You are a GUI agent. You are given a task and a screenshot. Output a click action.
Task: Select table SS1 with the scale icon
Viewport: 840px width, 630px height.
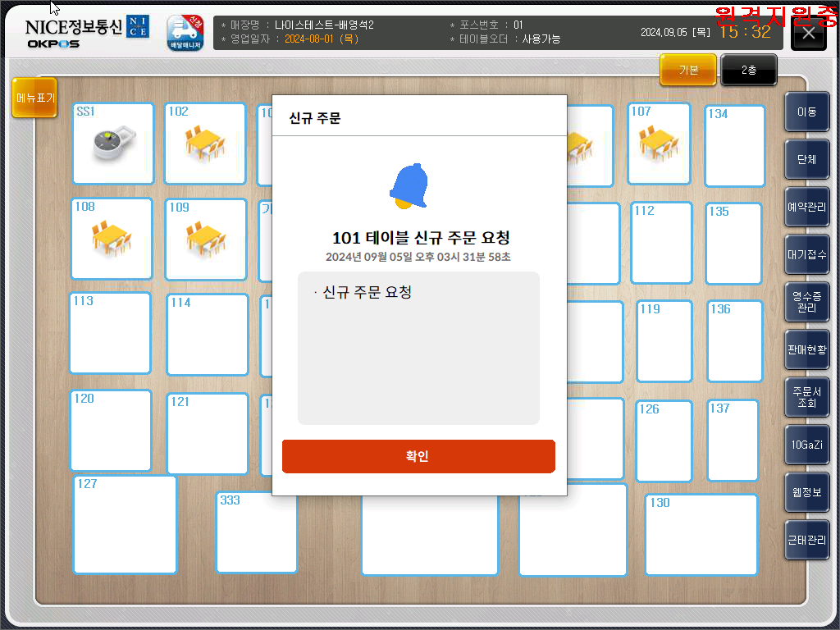point(113,144)
